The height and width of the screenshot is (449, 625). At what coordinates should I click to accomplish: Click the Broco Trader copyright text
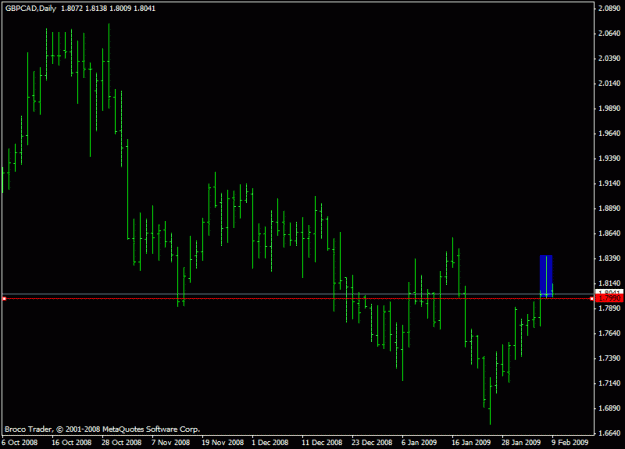[102, 429]
